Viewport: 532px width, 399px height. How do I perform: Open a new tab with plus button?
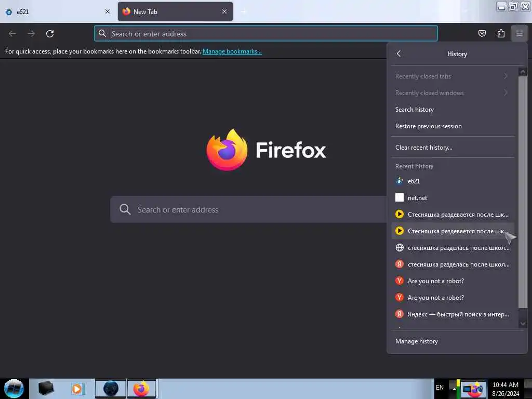click(x=243, y=11)
